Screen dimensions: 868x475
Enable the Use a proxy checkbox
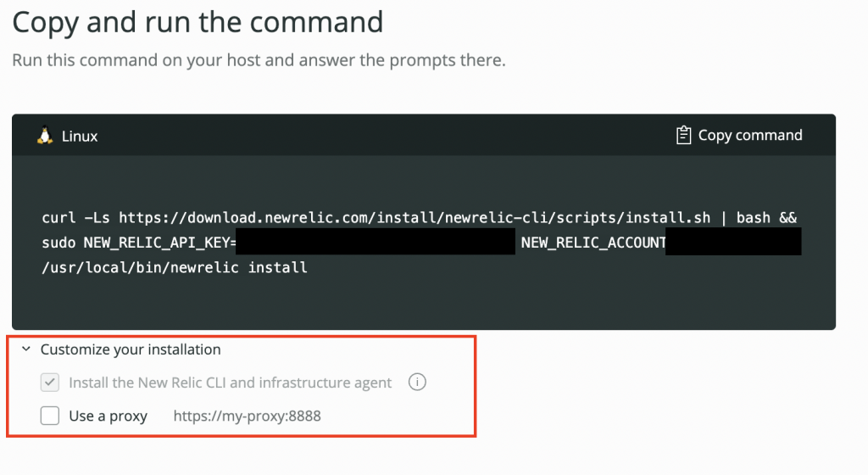click(50, 416)
